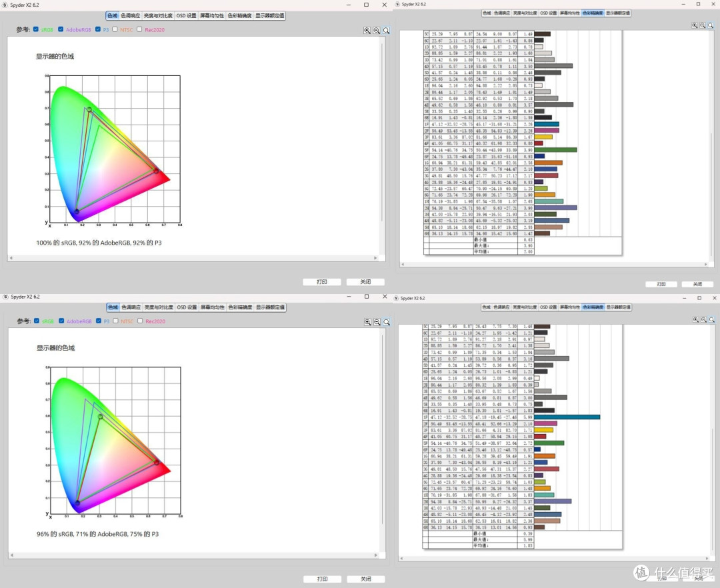Open 亮度与对比度 tab in the 100% sRGB window
The width and height of the screenshot is (720, 588).
[158, 15]
